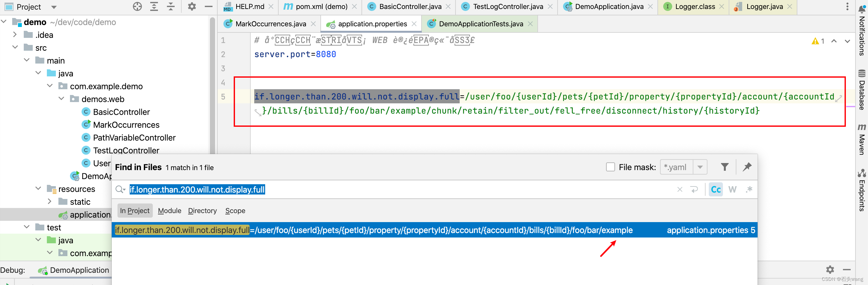
Task: Select Scope search option
Action: tap(235, 211)
